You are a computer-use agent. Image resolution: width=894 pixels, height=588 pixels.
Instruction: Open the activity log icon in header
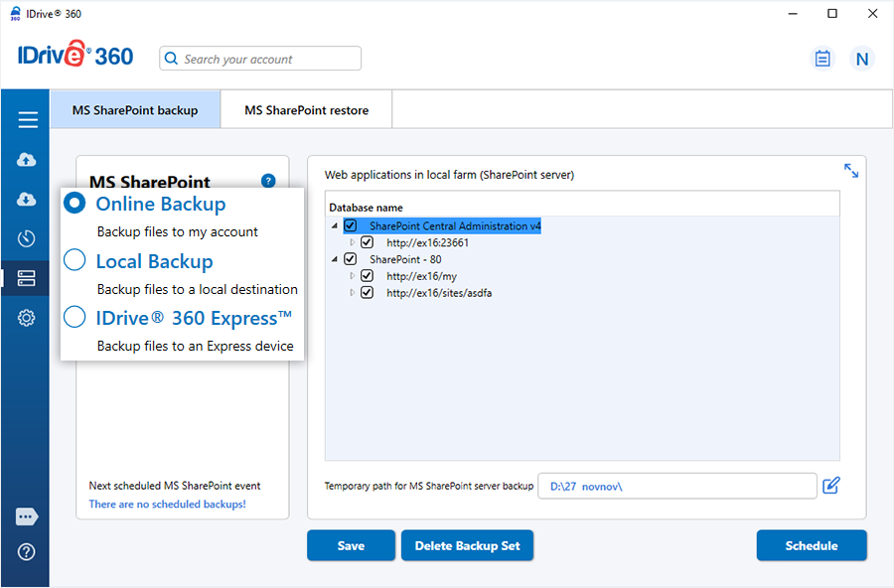(822, 59)
